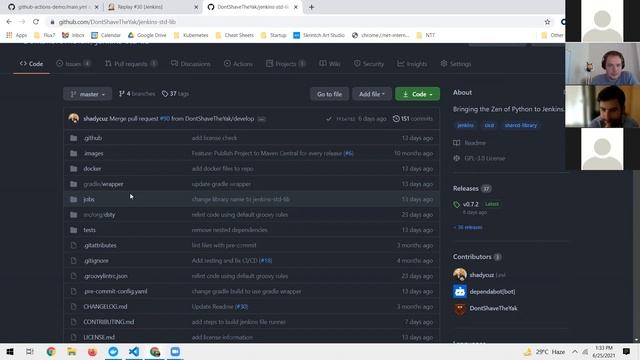Open the .gitattributes file

point(100,245)
